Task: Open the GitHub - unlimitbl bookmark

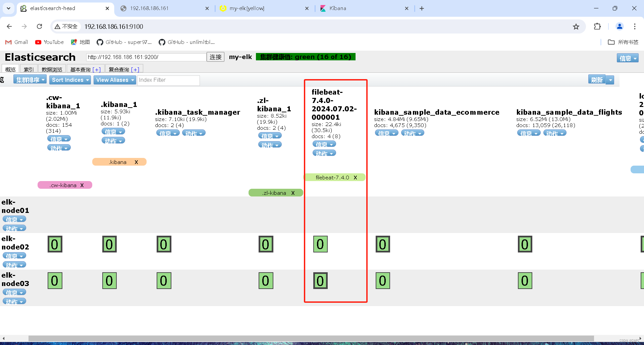Action: pos(186,42)
